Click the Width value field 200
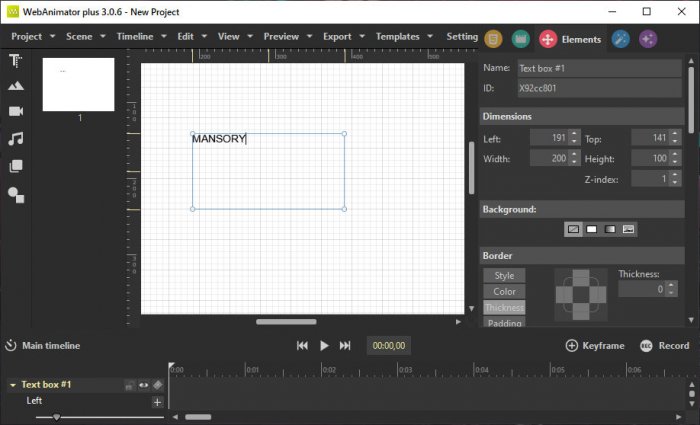The image size is (700, 425). tap(550, 158)
